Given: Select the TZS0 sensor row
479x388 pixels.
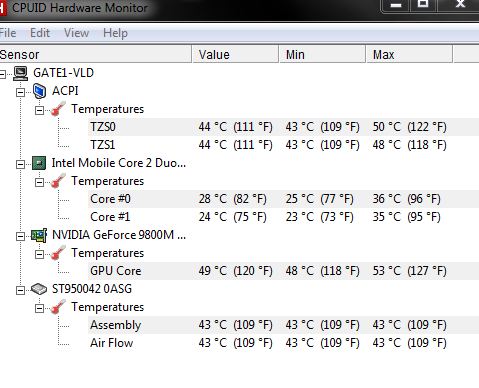Looking at the screenshot, I should coord(283,127).
